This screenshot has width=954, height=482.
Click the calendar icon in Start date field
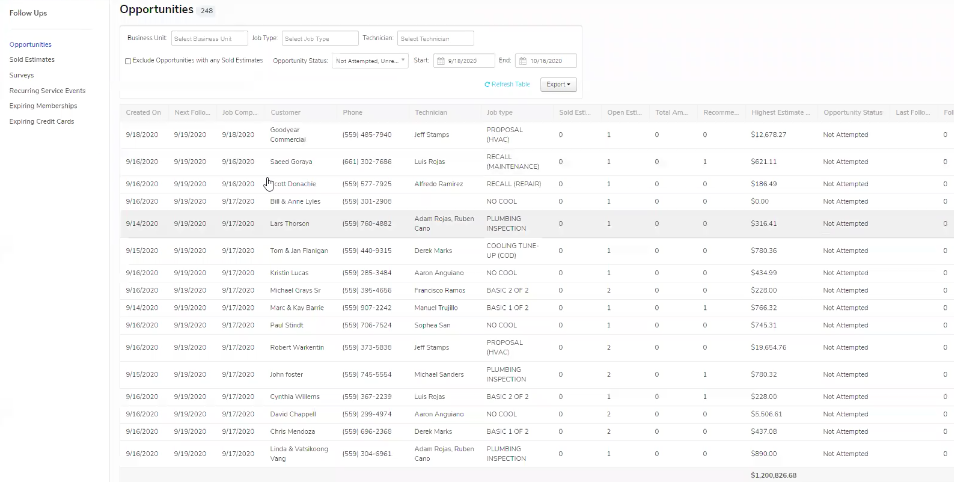(x=441, y=61)
